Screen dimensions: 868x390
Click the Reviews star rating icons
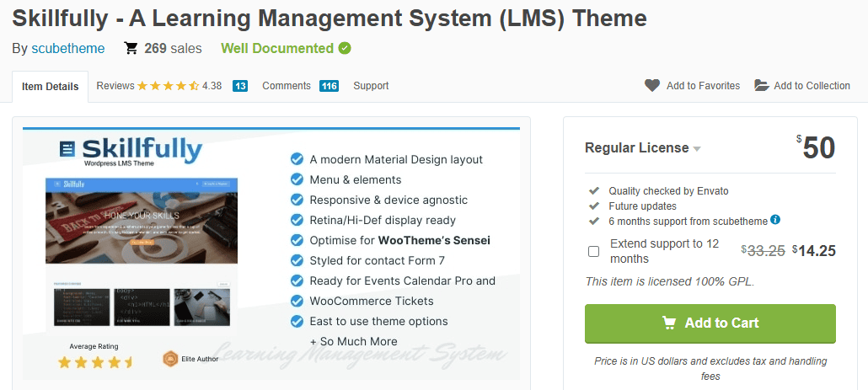click(x=169, y=86)
